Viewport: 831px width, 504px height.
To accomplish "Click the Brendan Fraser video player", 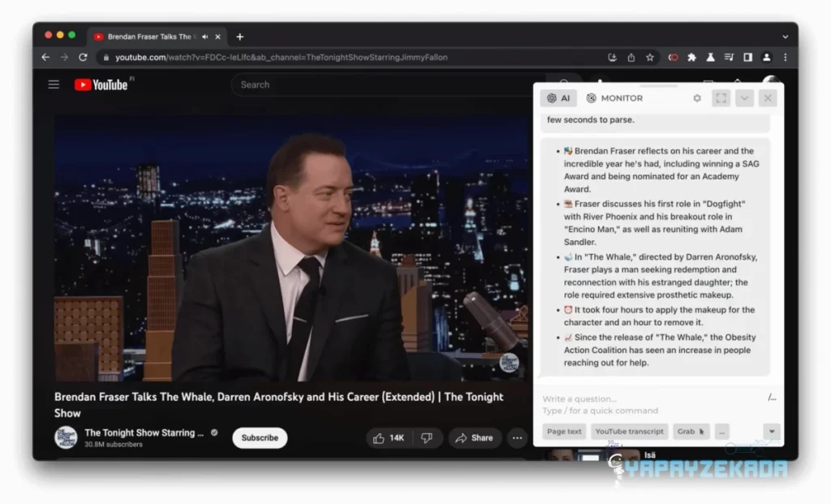I will point(291,248).
